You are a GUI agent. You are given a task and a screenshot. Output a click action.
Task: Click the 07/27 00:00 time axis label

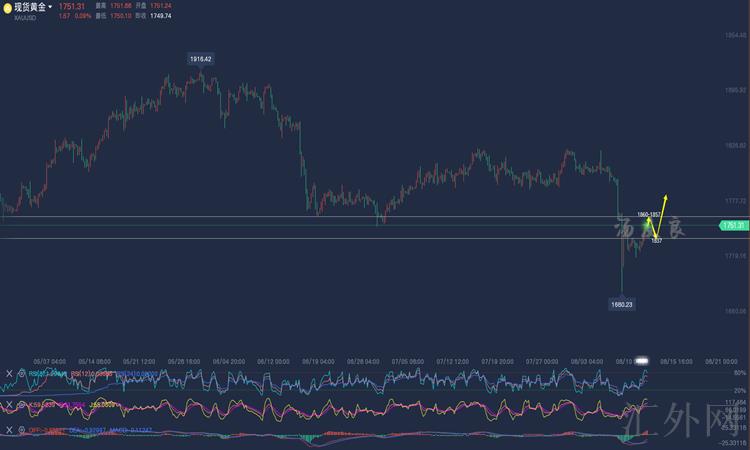tap(542, 362)
